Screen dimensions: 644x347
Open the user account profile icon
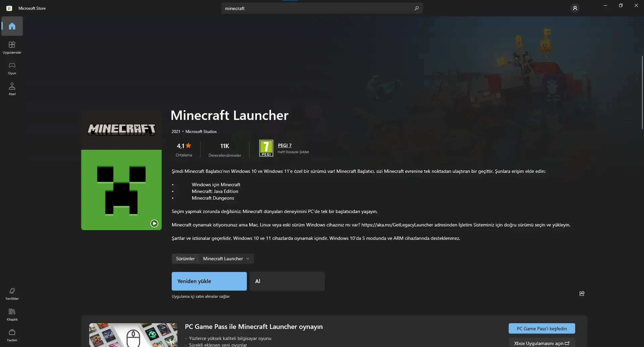(x=575, y=8)
